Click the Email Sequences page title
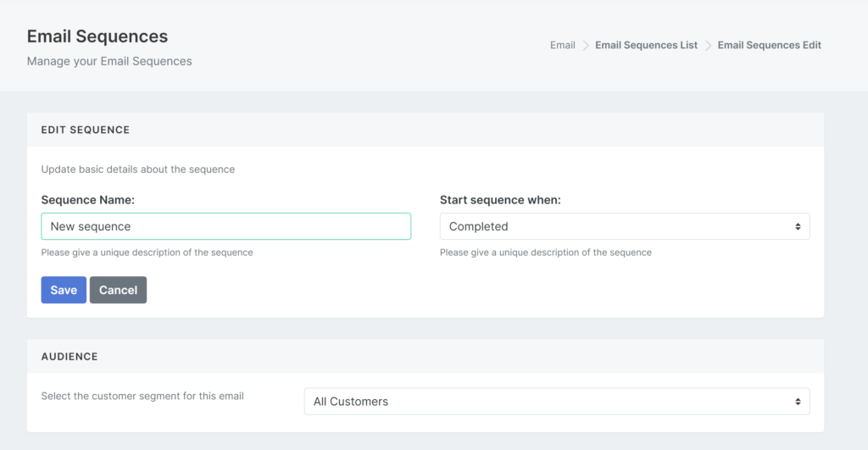The height and width of the screenshot is (450, 868). pos(97,36)
